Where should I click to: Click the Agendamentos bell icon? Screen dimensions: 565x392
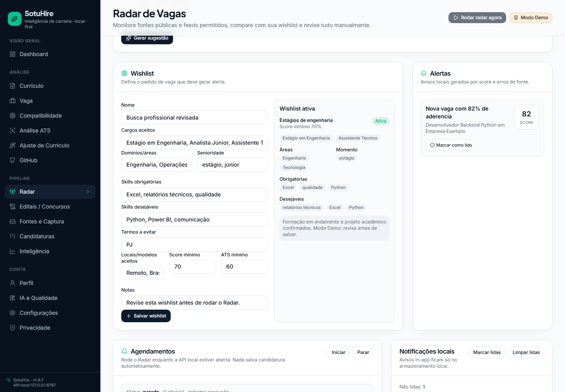124,351
